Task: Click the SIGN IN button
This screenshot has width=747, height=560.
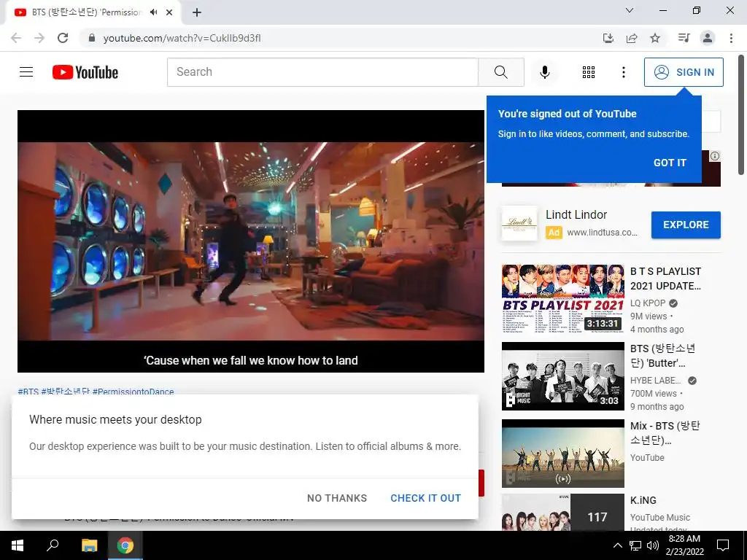Action: pos(683,72)
